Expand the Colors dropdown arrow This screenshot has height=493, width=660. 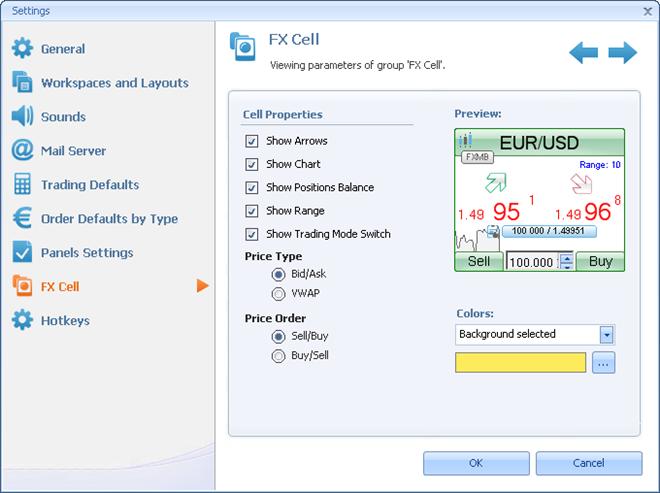607,335
